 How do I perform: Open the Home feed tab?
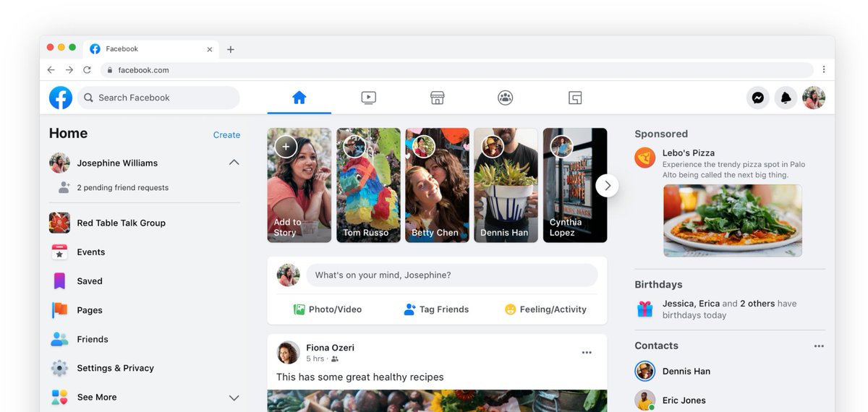[299, 98]
